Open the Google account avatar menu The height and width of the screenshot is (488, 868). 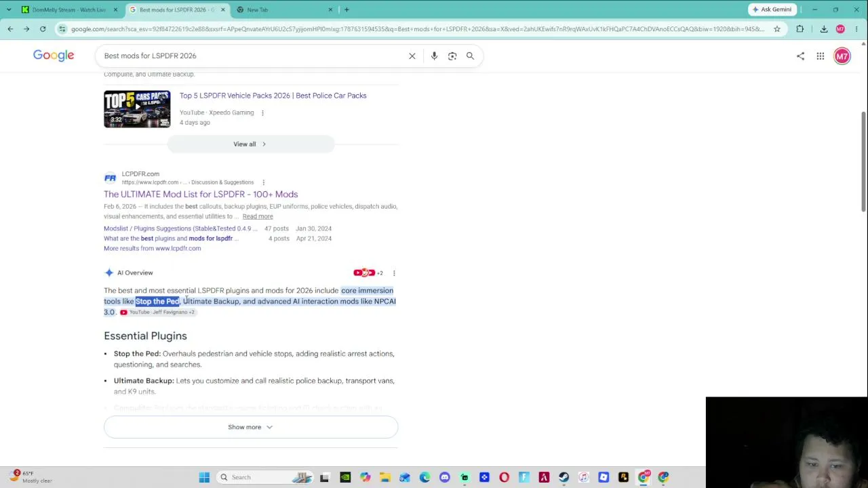pos(842,56)
